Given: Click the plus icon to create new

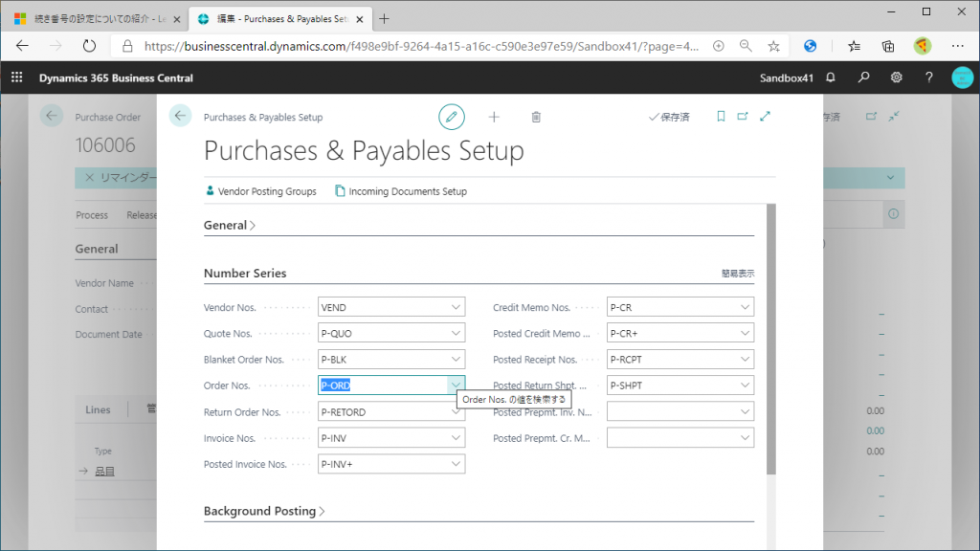Looking at the screenshot, I should (x=494, y=117).
